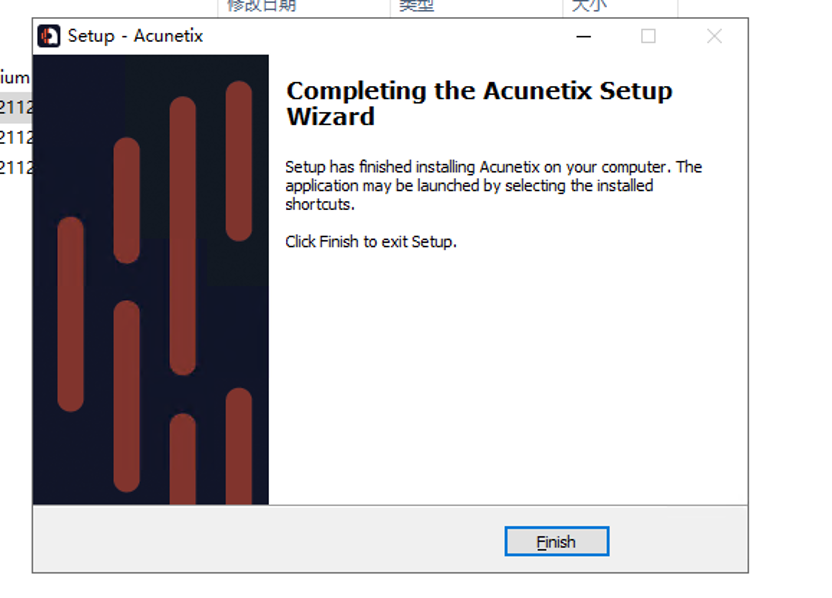Click the 'Completing the Acunetix Setup Wizard' heading
This screenshot has width=832, height=598.
click(479, 103)
